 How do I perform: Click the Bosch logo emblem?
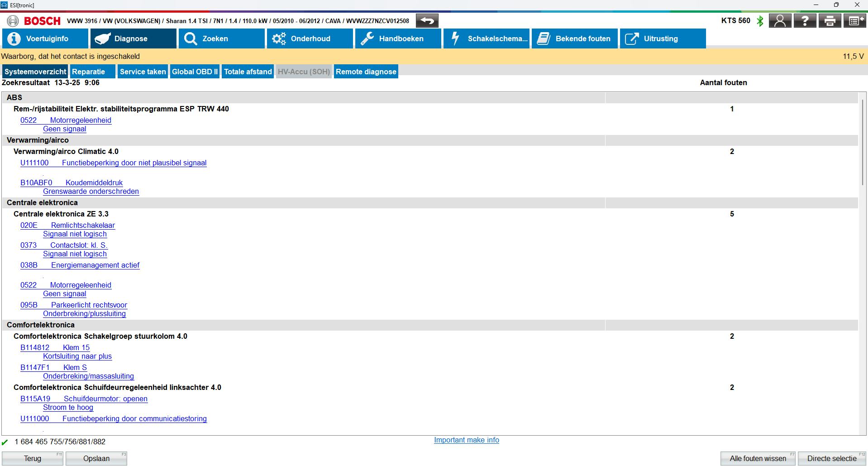pos(13,21)
